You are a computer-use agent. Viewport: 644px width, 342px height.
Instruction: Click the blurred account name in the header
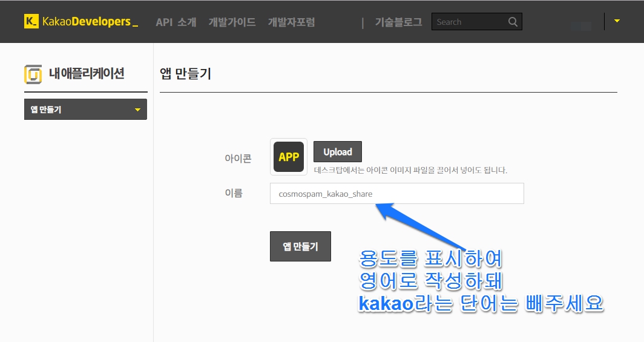pyautogui.click(x=581, y=25)
